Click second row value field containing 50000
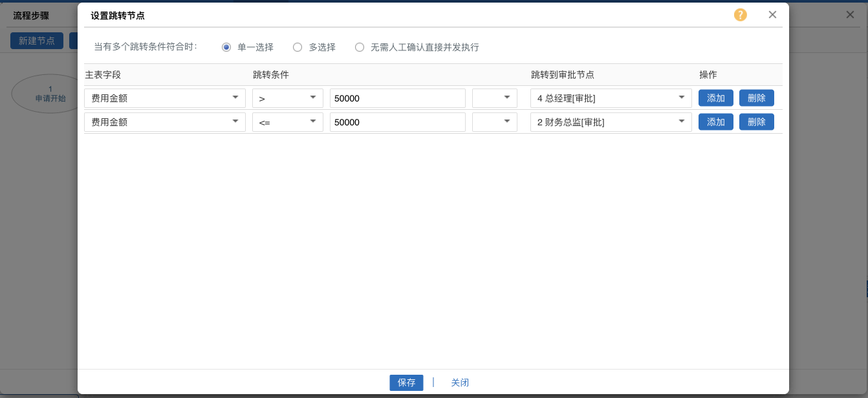Screen dimensions: 868x398 397,122
